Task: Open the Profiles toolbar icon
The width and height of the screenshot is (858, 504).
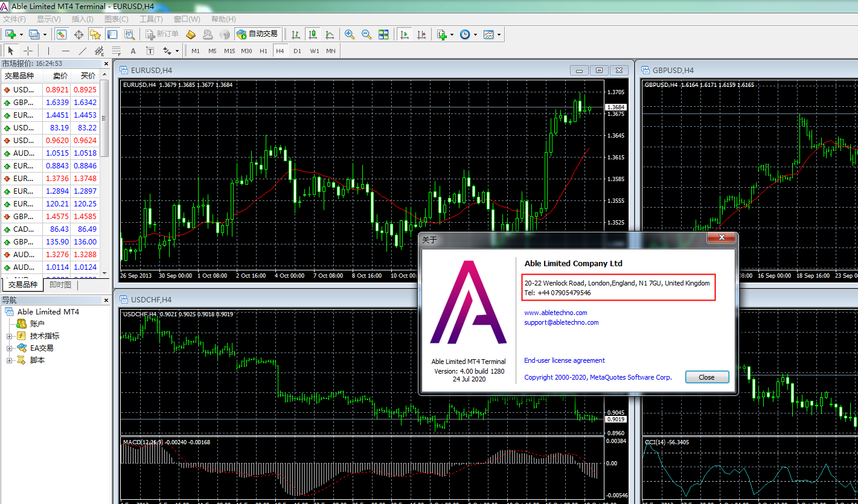Action: click(x=34, y=34)
